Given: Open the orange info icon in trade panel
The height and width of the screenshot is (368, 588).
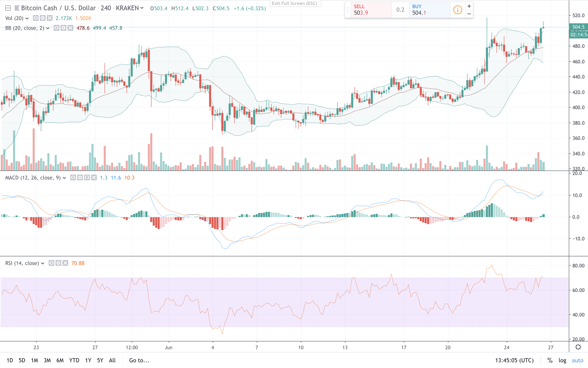Looking at the screenshot, I should (x=458, y=10).
